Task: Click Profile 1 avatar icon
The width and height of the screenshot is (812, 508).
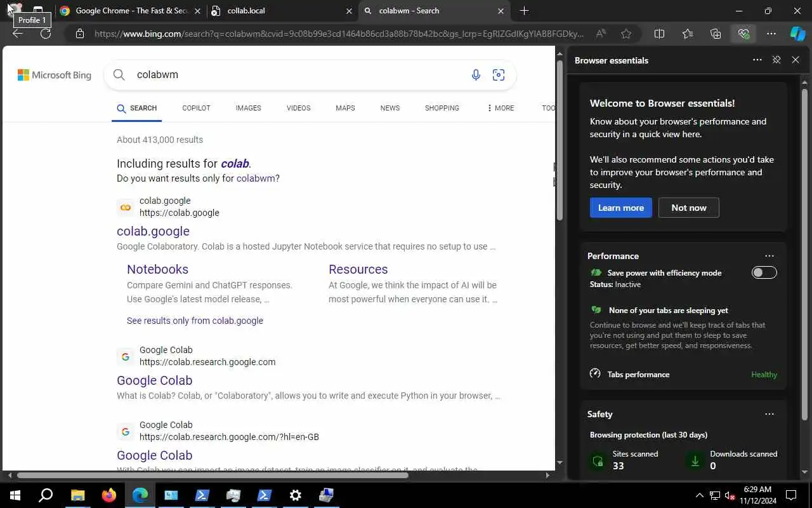Action: (14, 10)
